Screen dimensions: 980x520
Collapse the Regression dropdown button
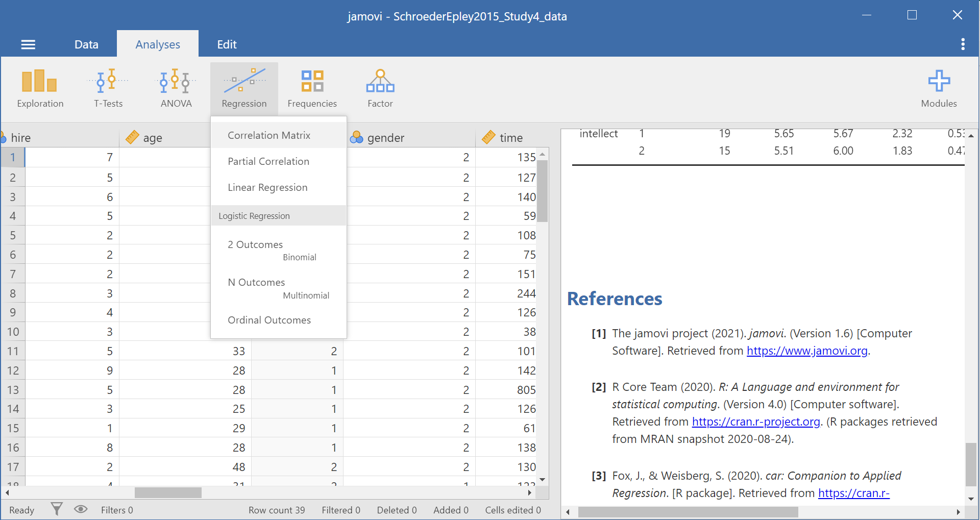244,89
